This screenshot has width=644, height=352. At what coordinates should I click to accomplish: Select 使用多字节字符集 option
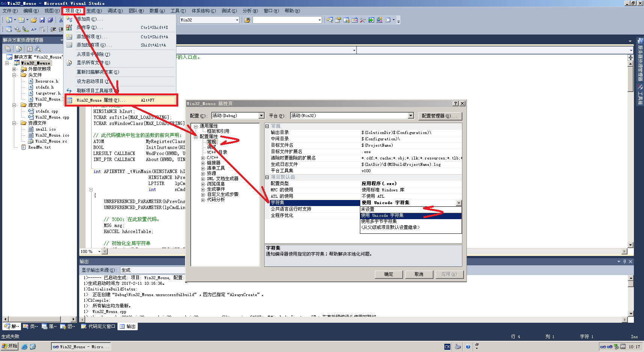411,221
